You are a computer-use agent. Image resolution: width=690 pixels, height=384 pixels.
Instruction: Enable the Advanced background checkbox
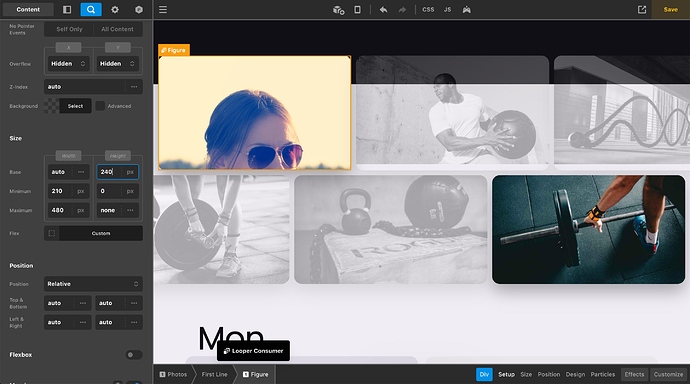click(x=100, y=106)
